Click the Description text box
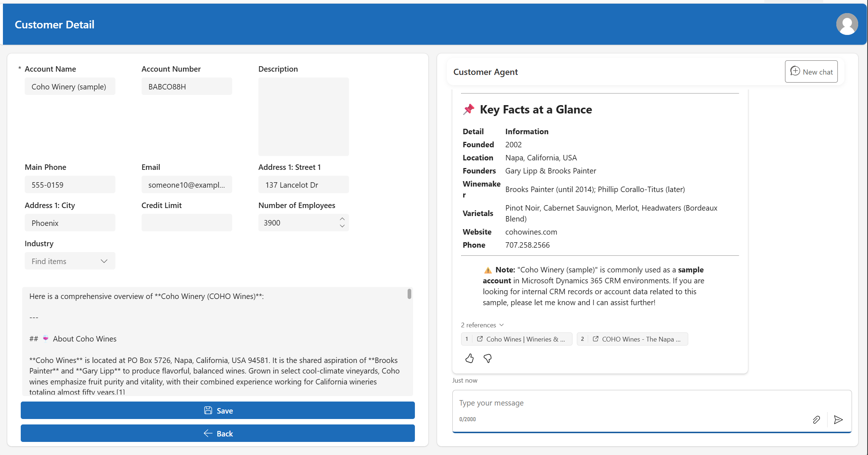868x455 pixels. click(304, 116)
